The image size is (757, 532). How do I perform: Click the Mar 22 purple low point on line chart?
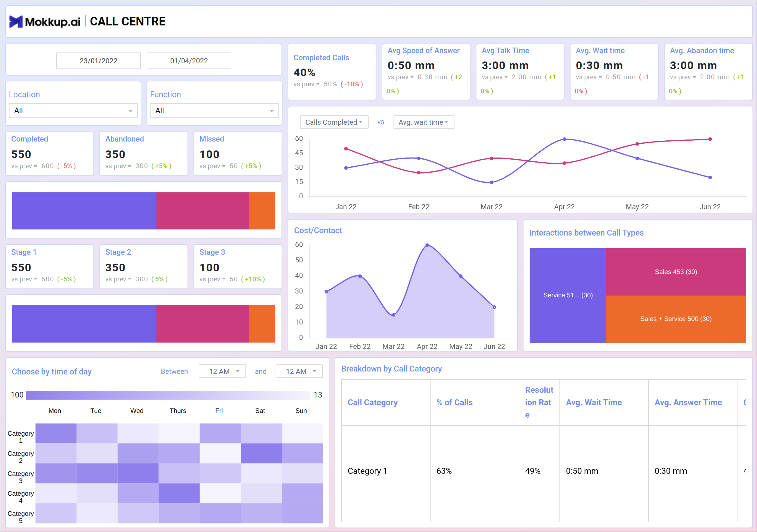[x=491, y=182]
